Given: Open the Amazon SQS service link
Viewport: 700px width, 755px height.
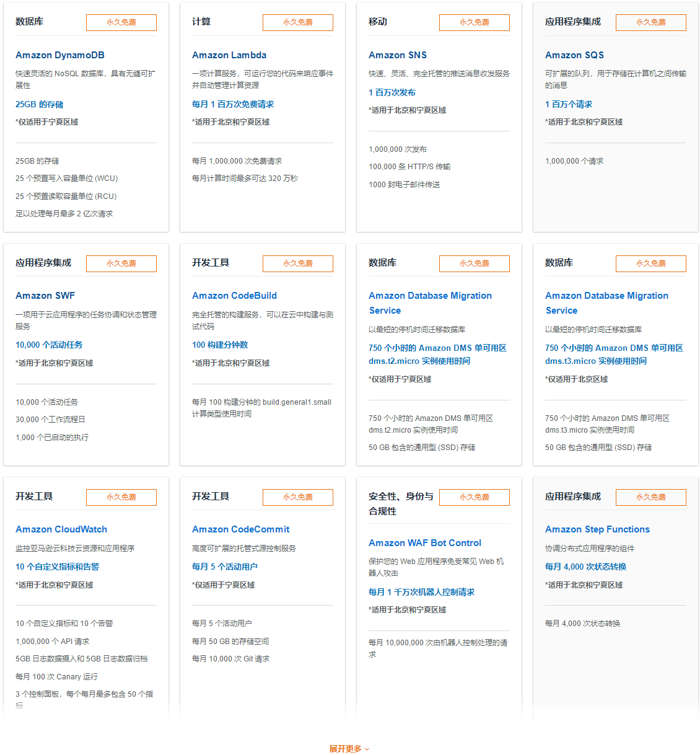Looking at the screenshot, I should (x=574, y=55).
